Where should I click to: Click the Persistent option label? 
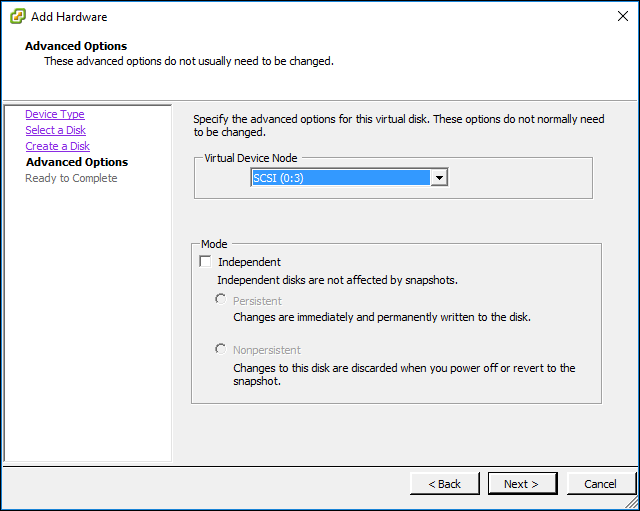(x=257, y=301)
